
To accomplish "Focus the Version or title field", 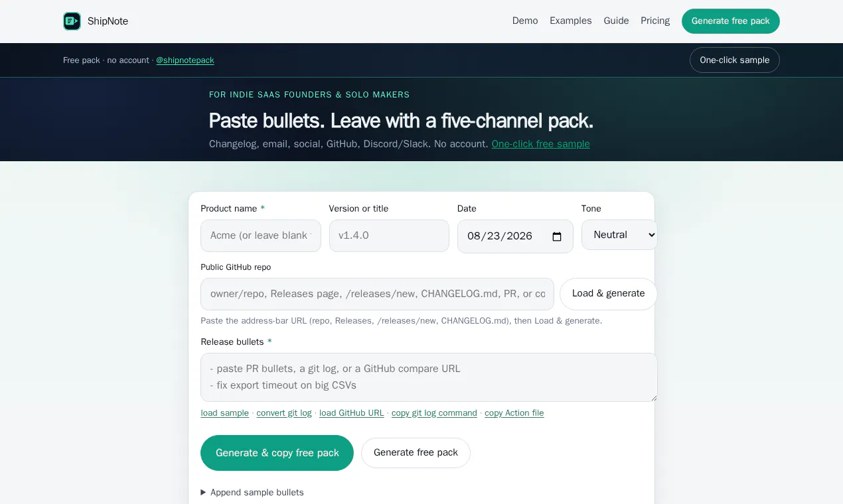I will pos(389,235).
